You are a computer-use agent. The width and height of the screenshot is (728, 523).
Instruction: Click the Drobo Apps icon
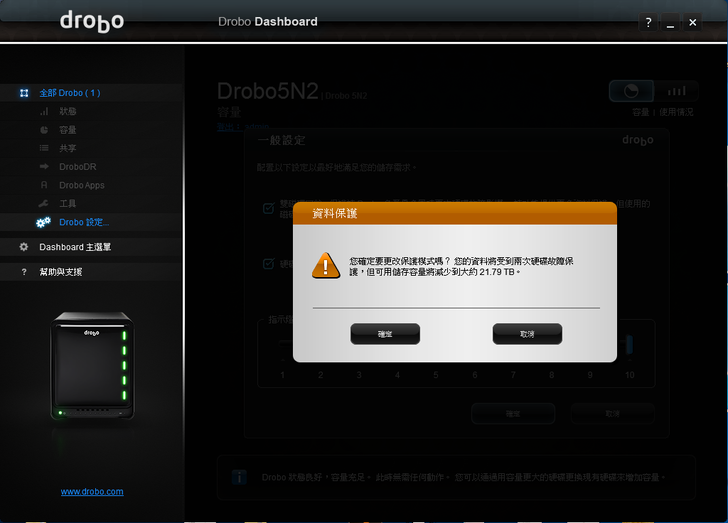point(44,185)
